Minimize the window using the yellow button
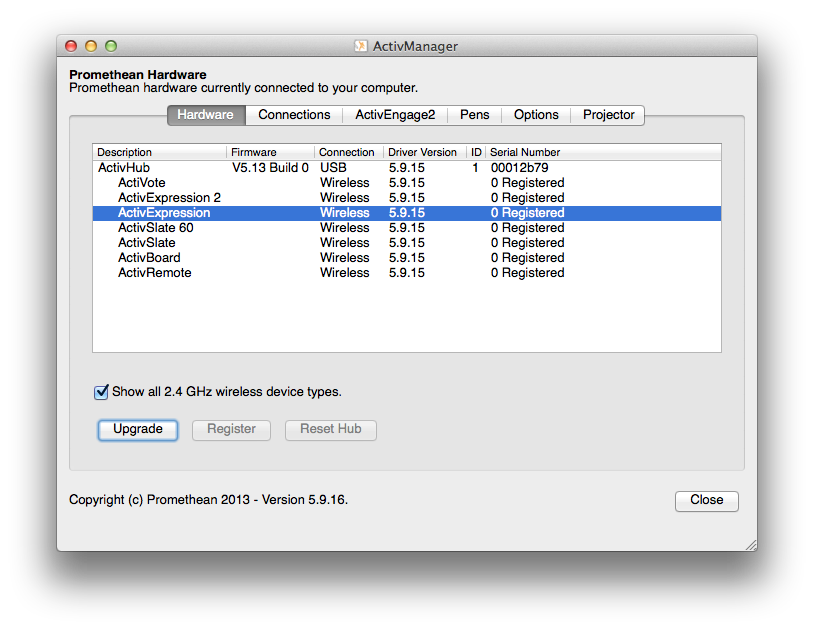 point(90,45)
